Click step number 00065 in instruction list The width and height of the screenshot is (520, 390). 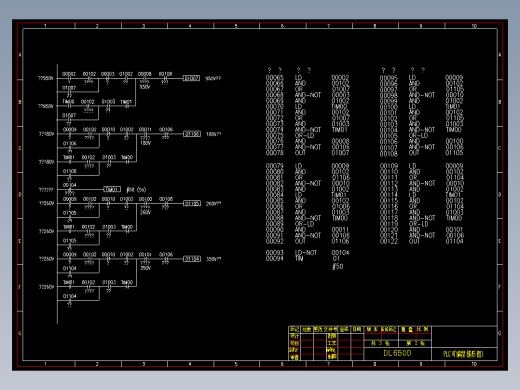pos(274,77)
